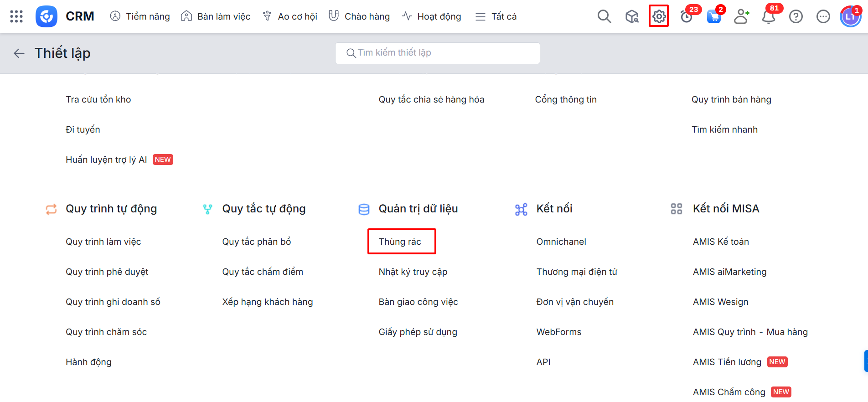Go back using the arrow beside Thiết lập

coord(19,53)
